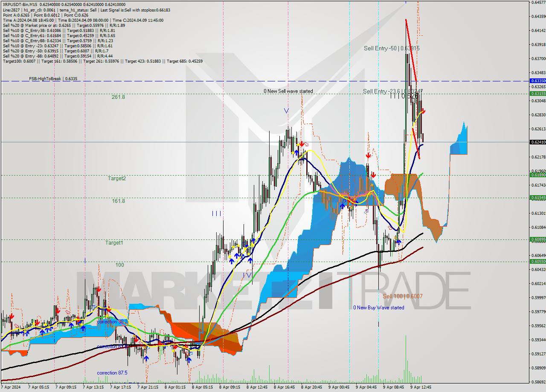The image size is (546, 392).
Task: Select the 'Line:2827 | h1_atr_c0' status line
Action: pyautogui.click(x=87, y=10)
